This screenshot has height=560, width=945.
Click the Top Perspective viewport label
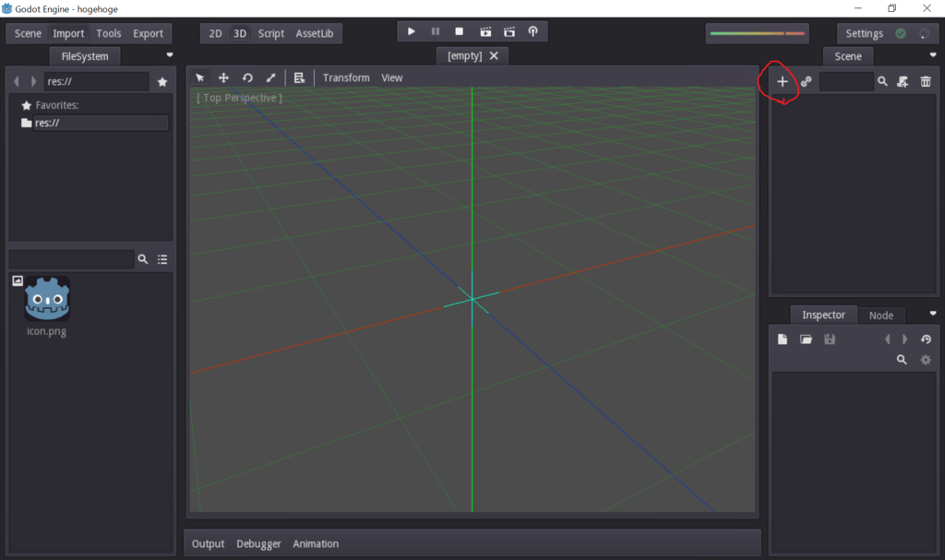click(239, 98)
